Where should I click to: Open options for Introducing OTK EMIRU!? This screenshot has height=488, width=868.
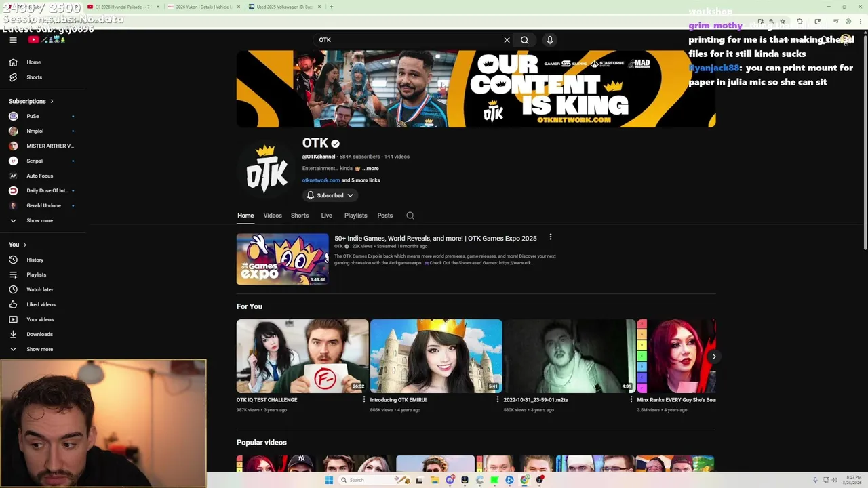pyautogui.click(x=498, y=400)
